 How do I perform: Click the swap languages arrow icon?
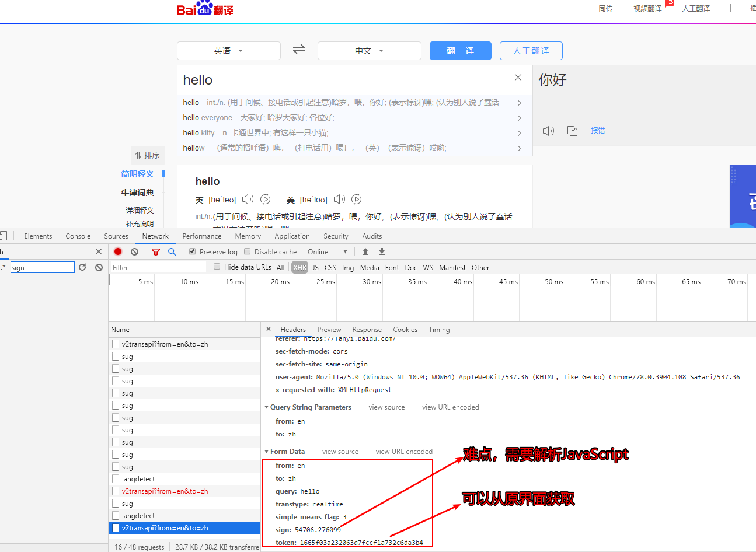tap(299, 50)
